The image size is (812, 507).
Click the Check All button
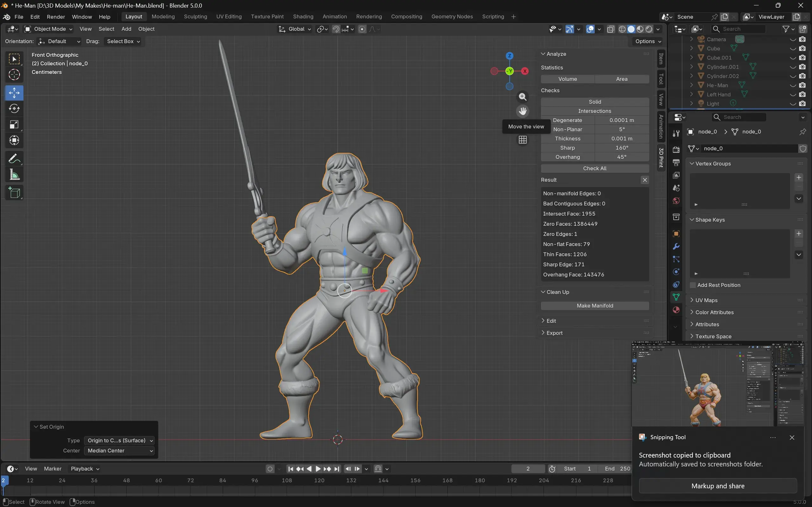[x=595, y=168]
